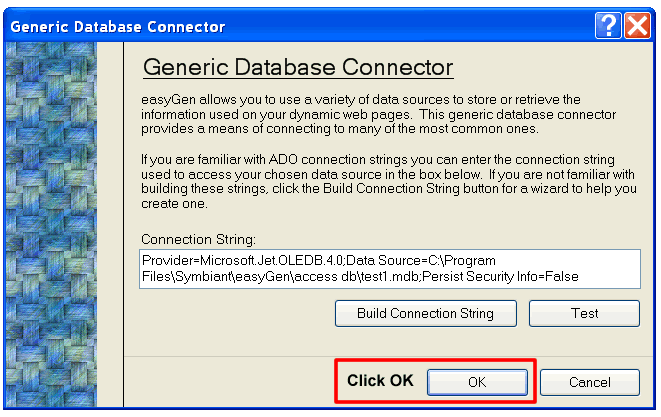Place cursor on "Provider=Microsoft.Jet.OLEDB.4.0" text
Screen dimensions: 661x417
(242, 261)
